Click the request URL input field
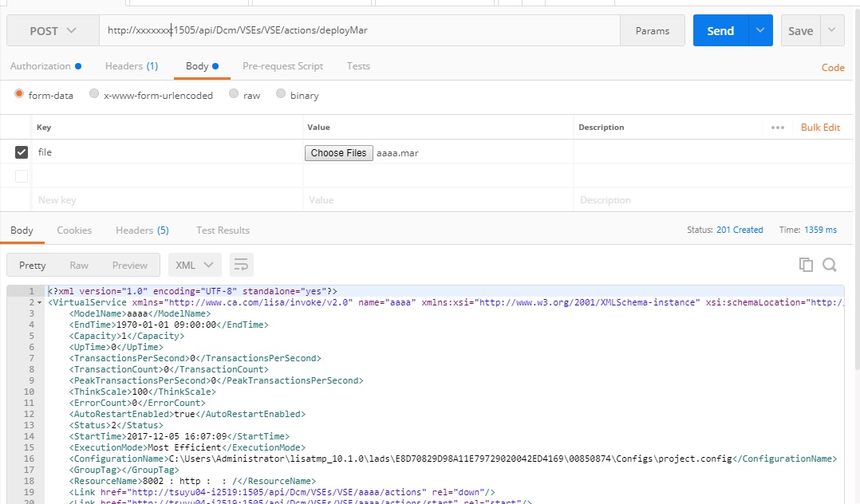Image resolution: width=860 pixels, height=504 pixels. coord(359,30)
